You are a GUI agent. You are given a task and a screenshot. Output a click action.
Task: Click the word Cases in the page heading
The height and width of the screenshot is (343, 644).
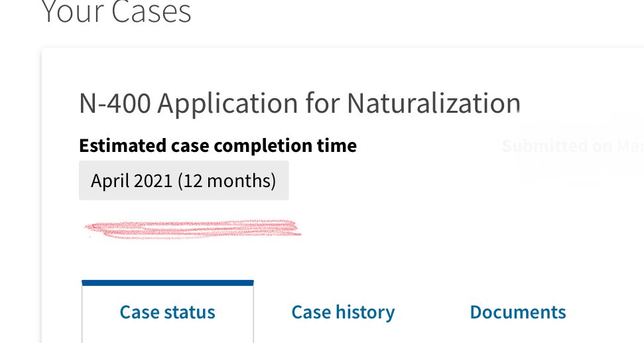[x=151, y=12]
